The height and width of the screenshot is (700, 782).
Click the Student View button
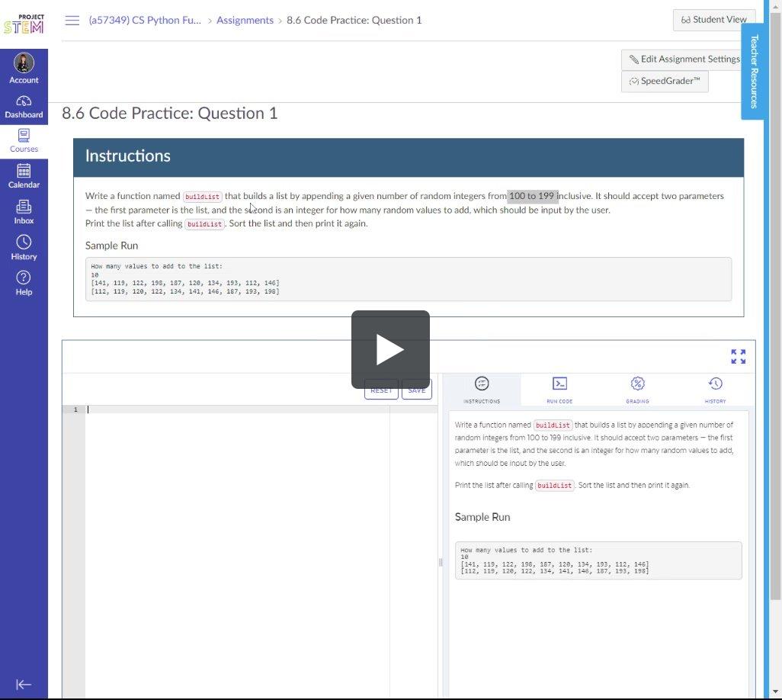pos(713,20)
